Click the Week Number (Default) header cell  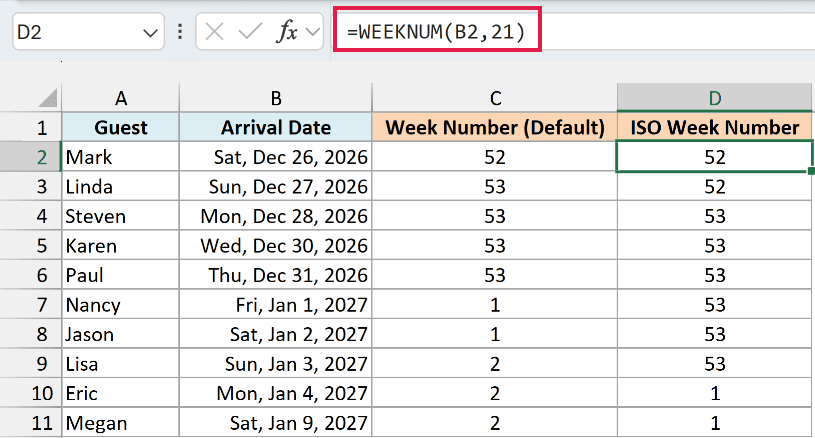pyautogui.click(x=495, y=127)
